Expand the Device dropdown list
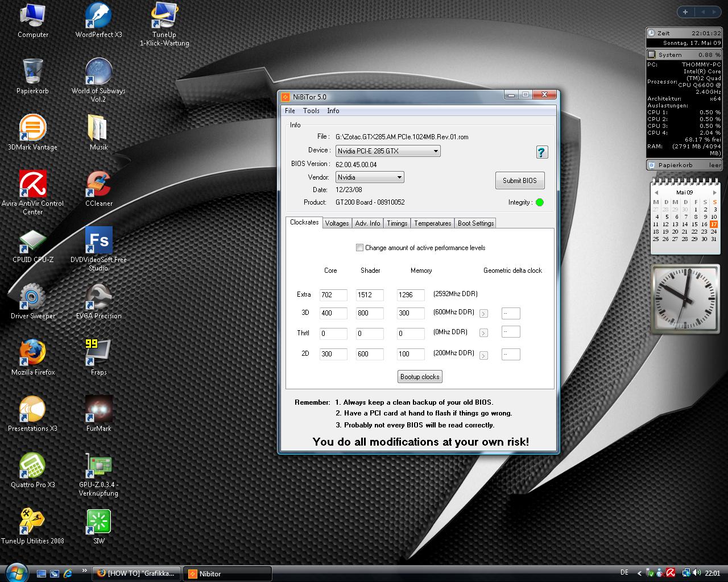728x582 pixels. tap(436, 151)
